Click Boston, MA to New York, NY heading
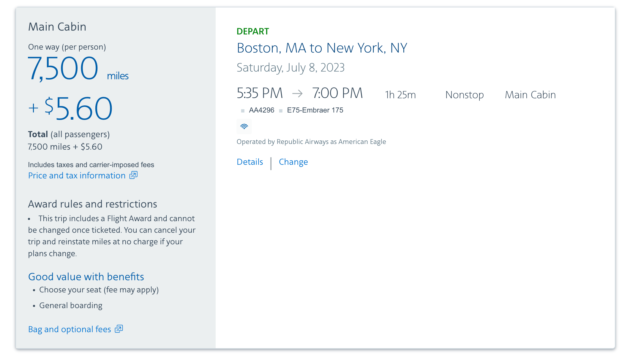The width and height of the screenshot is (644, 358). (322, 48)
